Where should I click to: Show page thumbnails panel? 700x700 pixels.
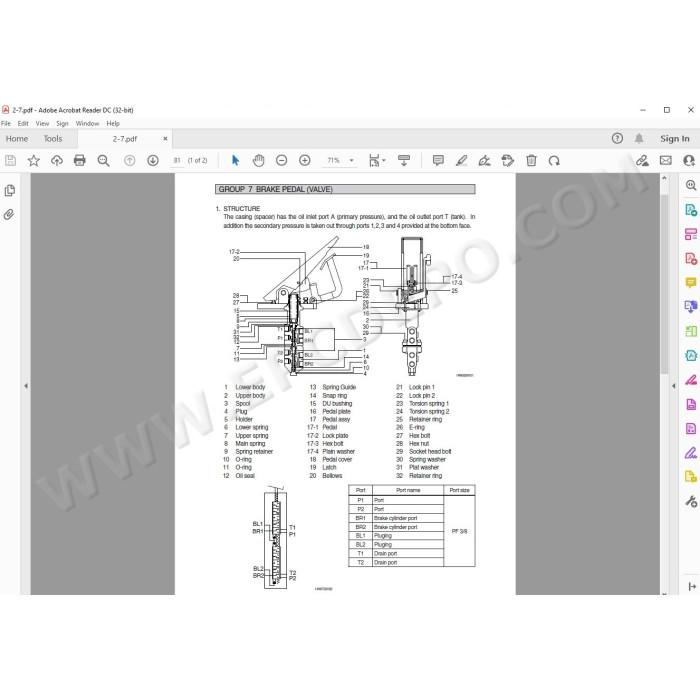coord(9,191)
